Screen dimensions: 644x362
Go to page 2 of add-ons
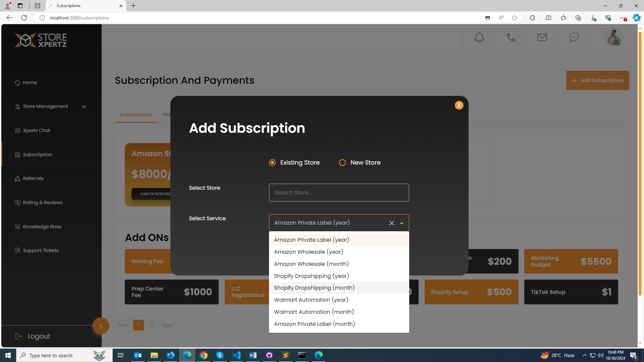coord(152,325)
